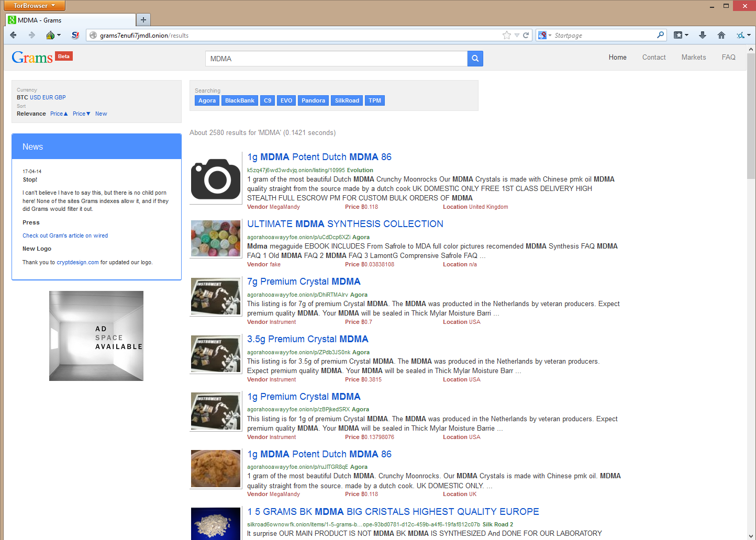Open the 7g Premium Crystal MDMA listing

click(304, 282)
